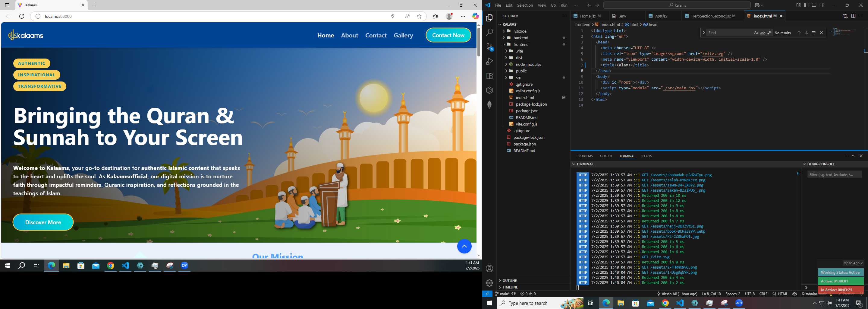This screenshot has height=309, width=868.
Task: Open Edge Settings and more menu
Action: (463, 16)
